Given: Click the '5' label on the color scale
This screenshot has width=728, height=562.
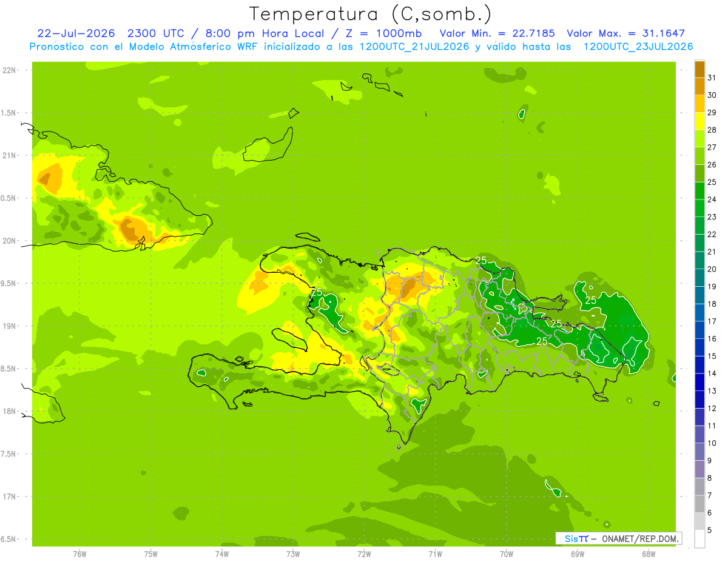Looking at the screenshot, I should [x=709, y=530].
